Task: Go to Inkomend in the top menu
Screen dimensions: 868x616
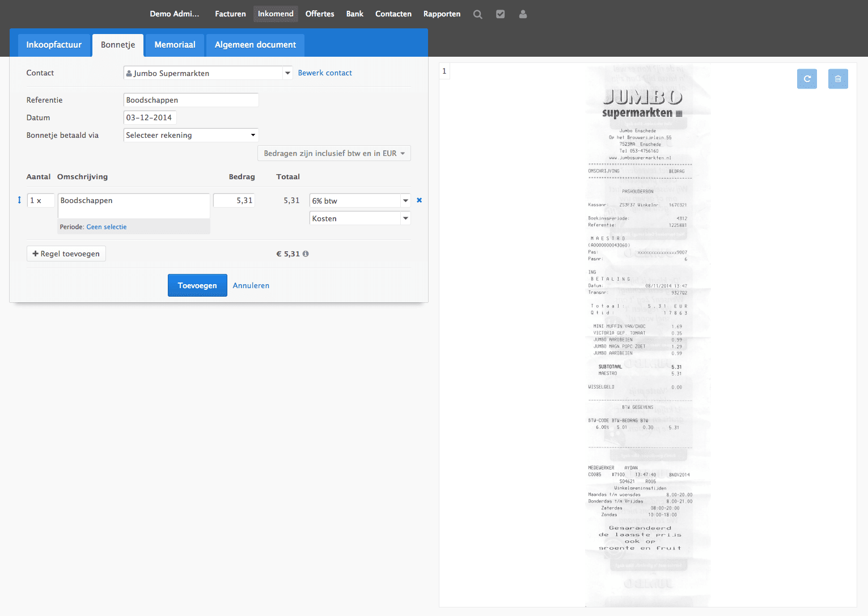Action: [276, 14]
